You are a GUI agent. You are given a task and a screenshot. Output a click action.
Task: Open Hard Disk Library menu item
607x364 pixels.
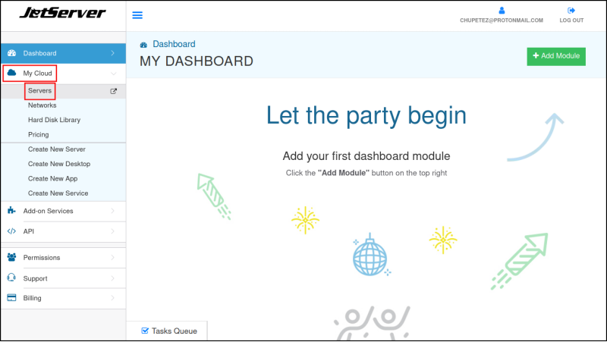(x=54, y=120)
